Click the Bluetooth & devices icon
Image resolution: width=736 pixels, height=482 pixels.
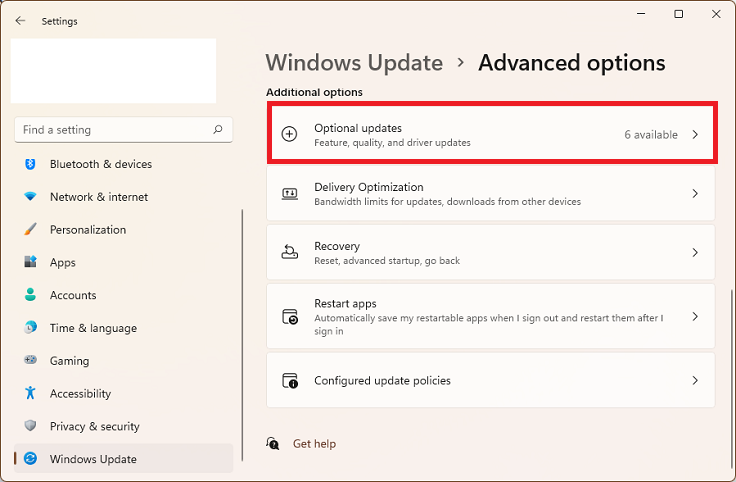(30, 164)
